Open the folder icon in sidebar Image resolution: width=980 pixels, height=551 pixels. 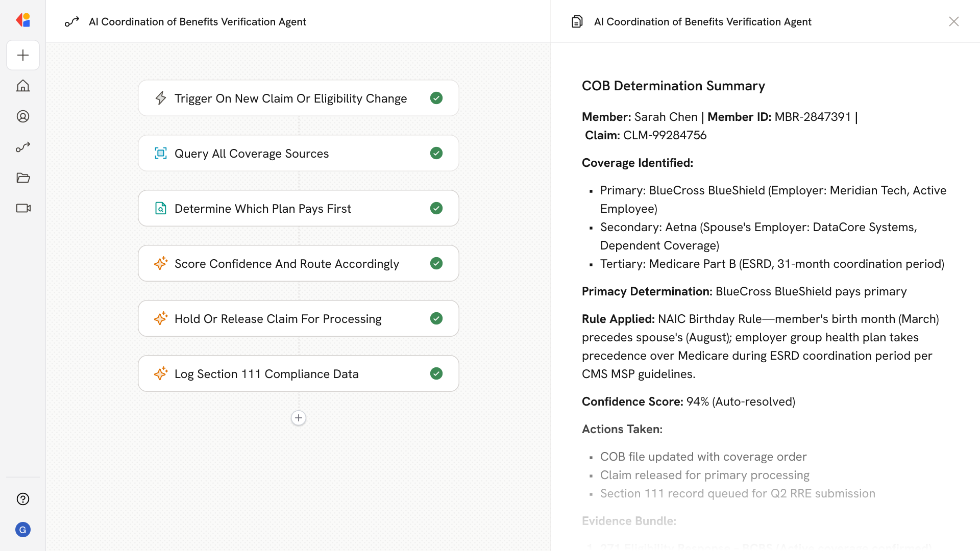tap(23, 178)
